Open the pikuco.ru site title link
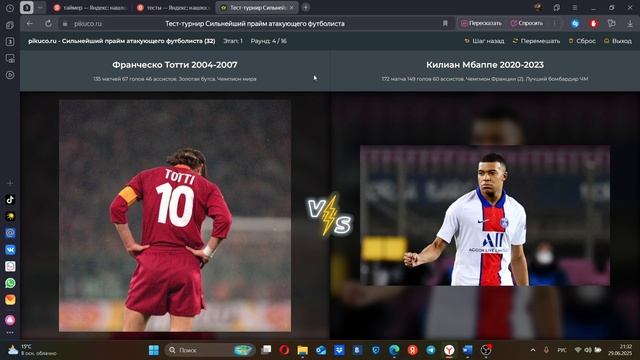 (122, 41)
